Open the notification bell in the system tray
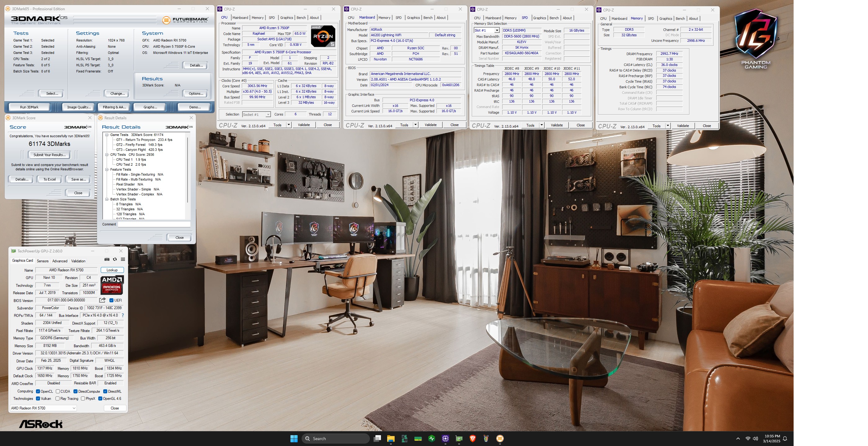Viewport: 868px width, 446px height. (x=785, y=438)
